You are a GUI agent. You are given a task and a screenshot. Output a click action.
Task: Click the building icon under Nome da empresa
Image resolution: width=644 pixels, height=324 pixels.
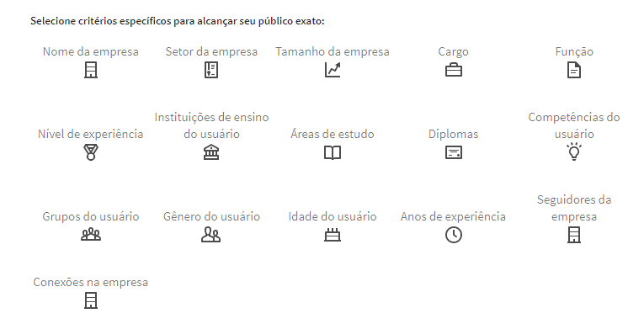(x=91, y=70)
